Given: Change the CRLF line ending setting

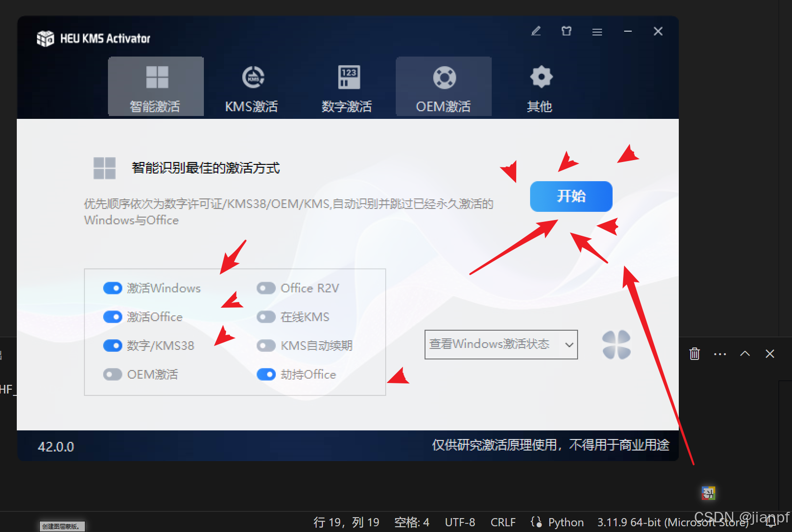Looking at the screenshot, I should point(503,522).
